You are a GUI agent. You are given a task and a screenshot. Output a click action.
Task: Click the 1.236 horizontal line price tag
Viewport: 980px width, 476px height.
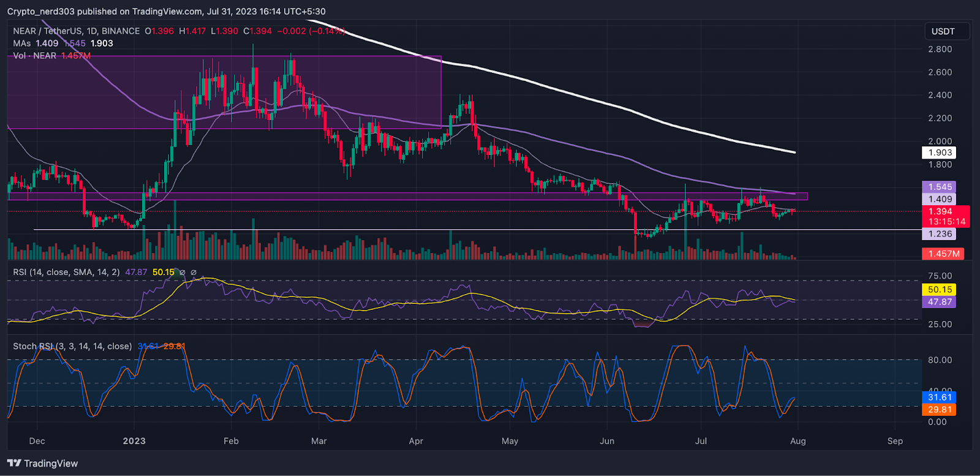coord(940,234)
